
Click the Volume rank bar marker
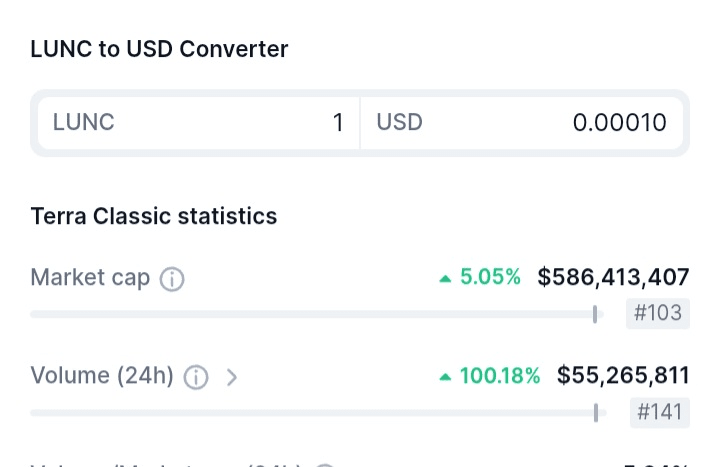click(x=596, y=412)
